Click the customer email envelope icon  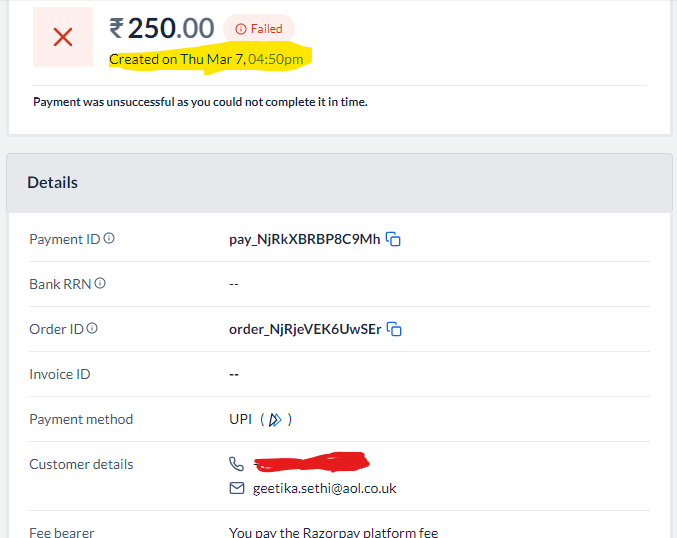coord(237,488)
